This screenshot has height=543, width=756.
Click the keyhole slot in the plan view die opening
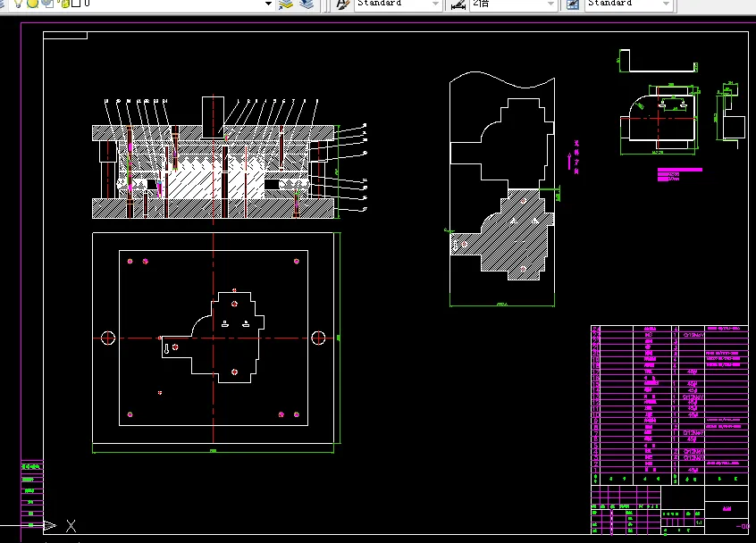pyautogui.click(x=166, y=349)
